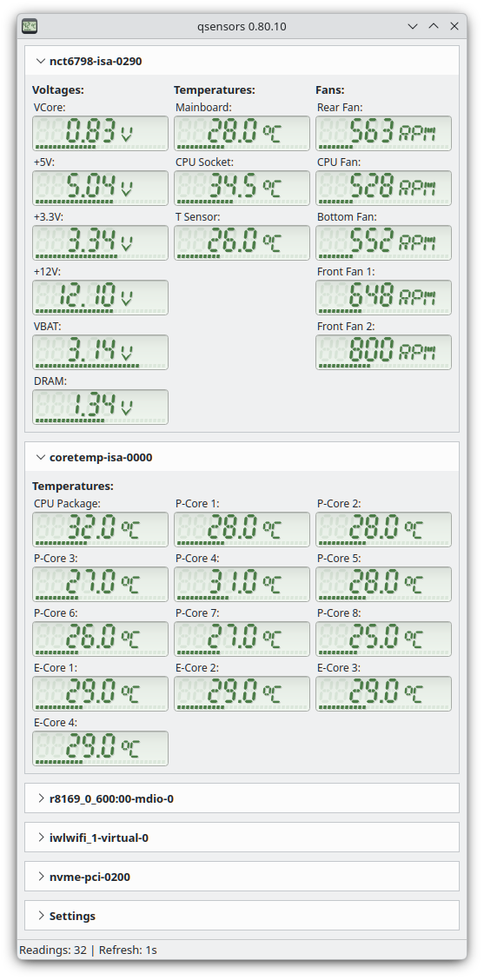Click the E-Core 2 temperature display
Viewport: 484px width, 980px height.
[242, 694]
